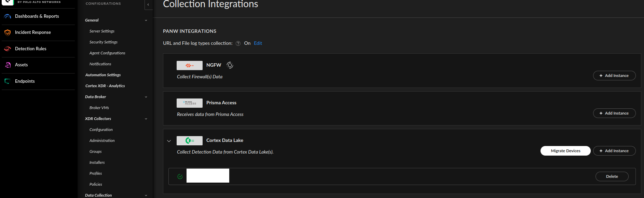Click the Prisma Access logo
Image resolution: width=644 pixels, height=198 pixels.
pos(190,103)
